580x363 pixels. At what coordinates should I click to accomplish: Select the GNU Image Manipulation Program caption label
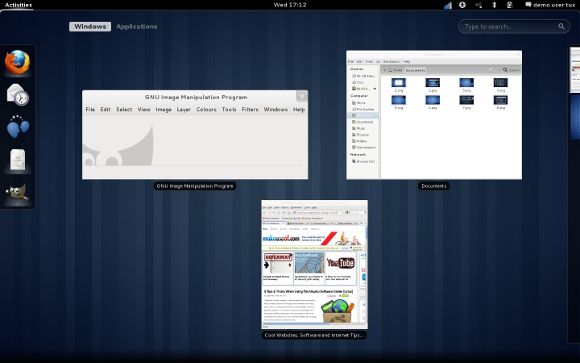tap(195, 186)
